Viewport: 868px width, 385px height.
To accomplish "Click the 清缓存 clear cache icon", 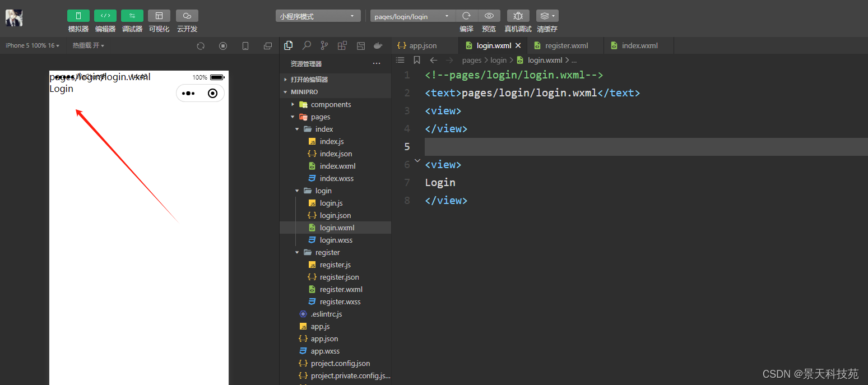I will [547, 16].
